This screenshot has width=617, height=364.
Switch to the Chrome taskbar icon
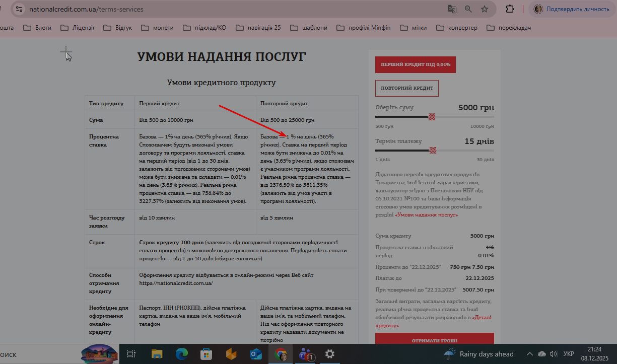[281, 354]
